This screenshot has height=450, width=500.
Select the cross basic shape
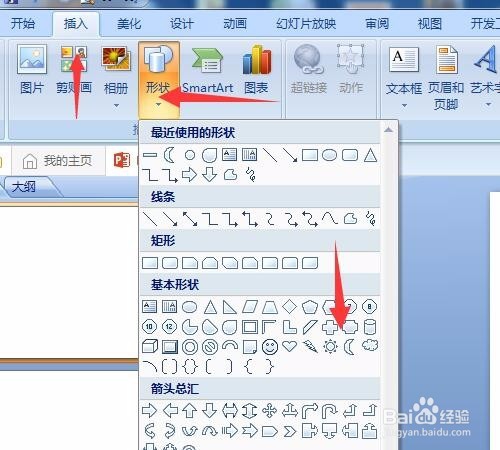click(330, 327)
